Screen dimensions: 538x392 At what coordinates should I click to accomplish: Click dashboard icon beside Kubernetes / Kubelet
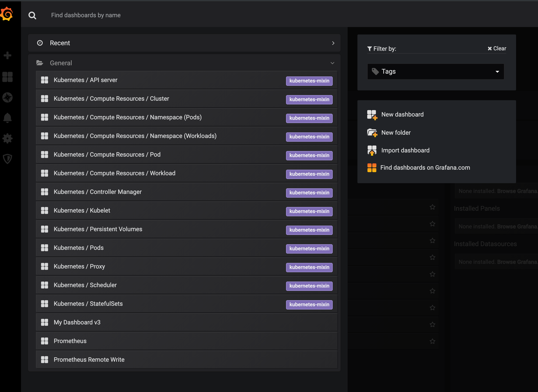tap(44, 210)
